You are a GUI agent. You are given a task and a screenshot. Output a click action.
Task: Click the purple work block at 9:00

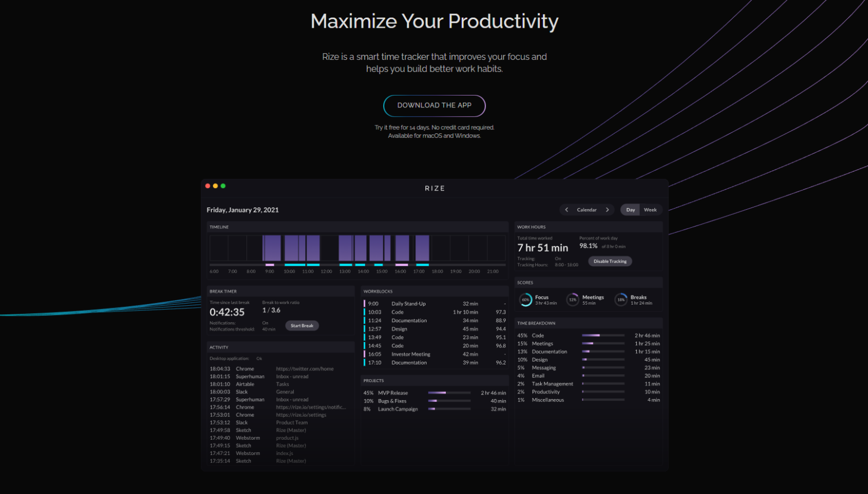[x=270, y=247]
